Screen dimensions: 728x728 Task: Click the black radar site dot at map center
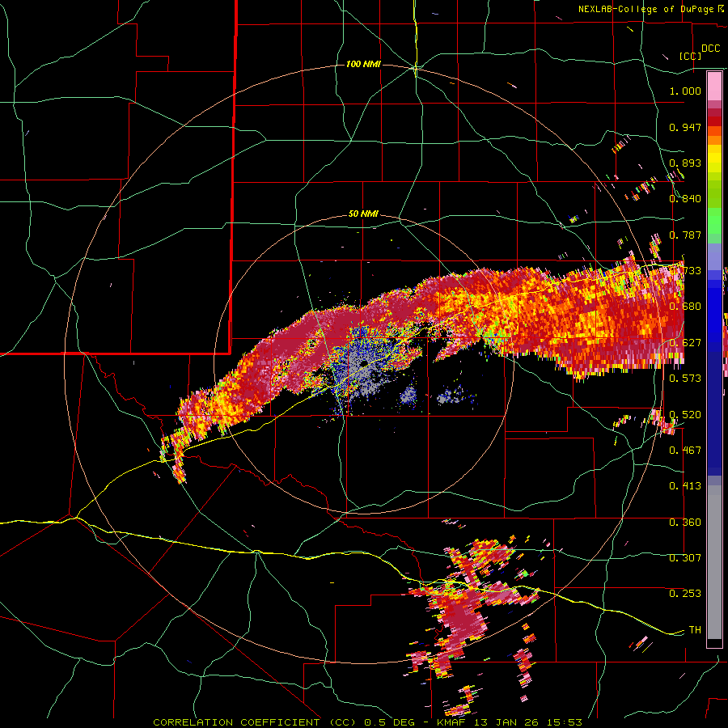pyautogui.click(x=365, y=363)
